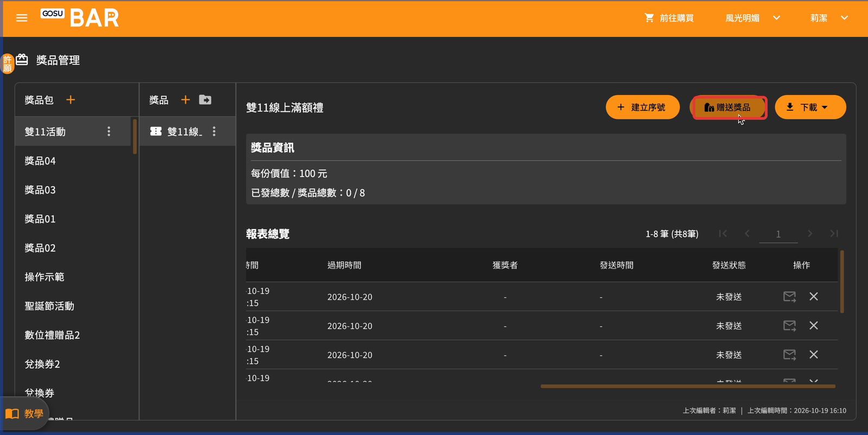
Task: Click the page number input field
Action: (778, 234)
